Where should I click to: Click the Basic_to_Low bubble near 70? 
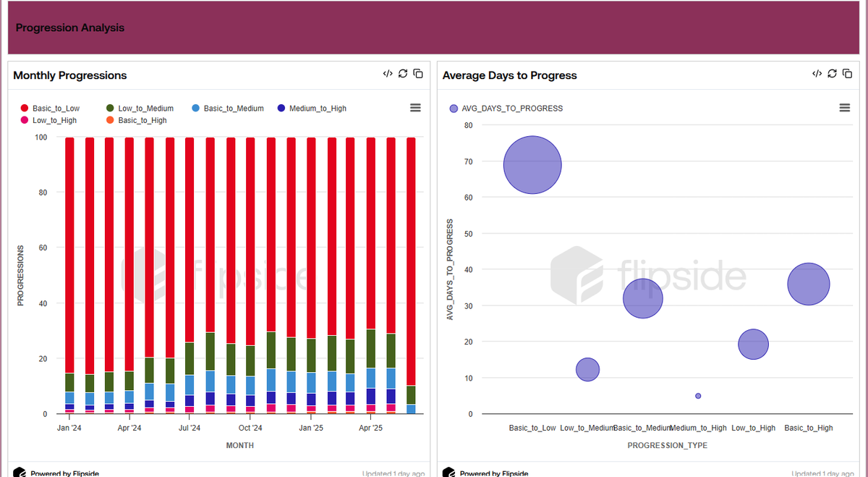click(532, 165)
